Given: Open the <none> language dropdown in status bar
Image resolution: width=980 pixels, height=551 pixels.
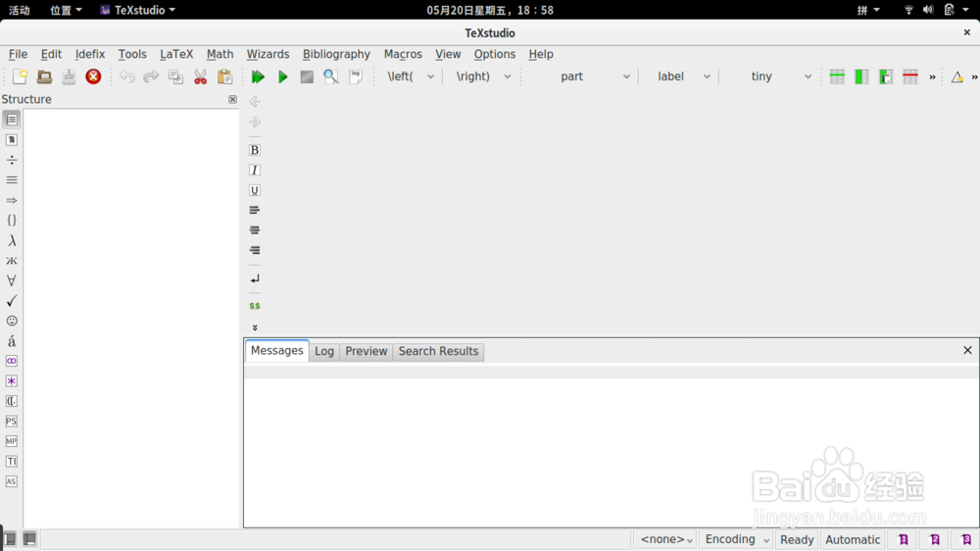Looking at the screenshot, I should pyautogui.click(x=665, y=539).
